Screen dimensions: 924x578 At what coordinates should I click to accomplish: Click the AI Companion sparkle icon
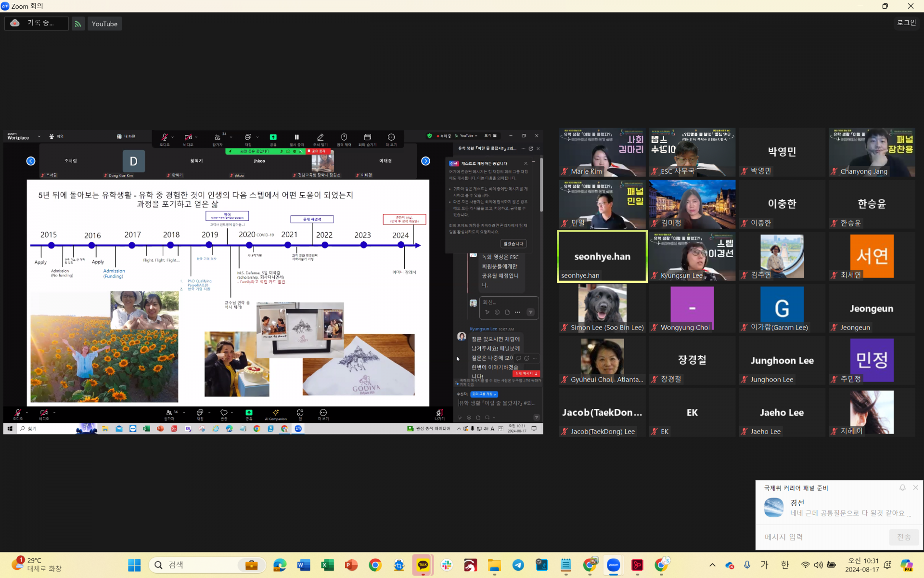276,413
